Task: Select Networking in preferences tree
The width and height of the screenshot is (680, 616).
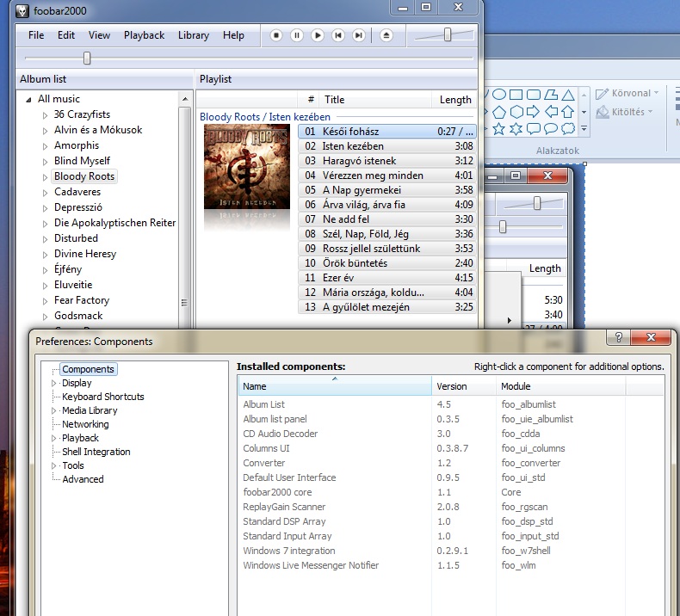Action: [x=85, y=424]
